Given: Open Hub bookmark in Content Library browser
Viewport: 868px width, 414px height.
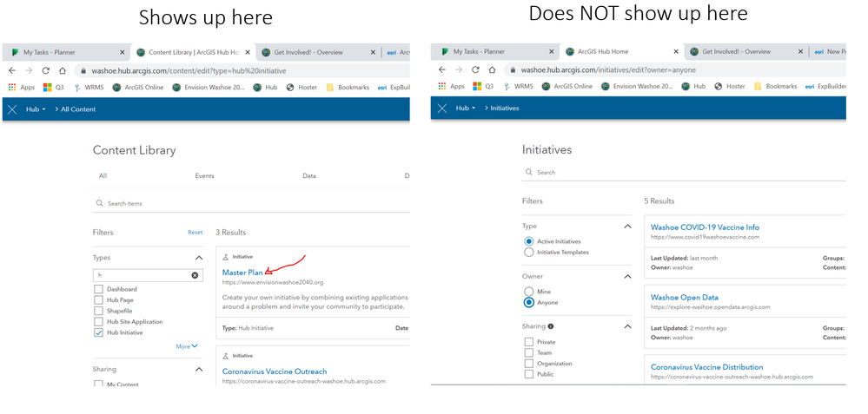Looking at the screenshot, I should click(x=265, y=88).
